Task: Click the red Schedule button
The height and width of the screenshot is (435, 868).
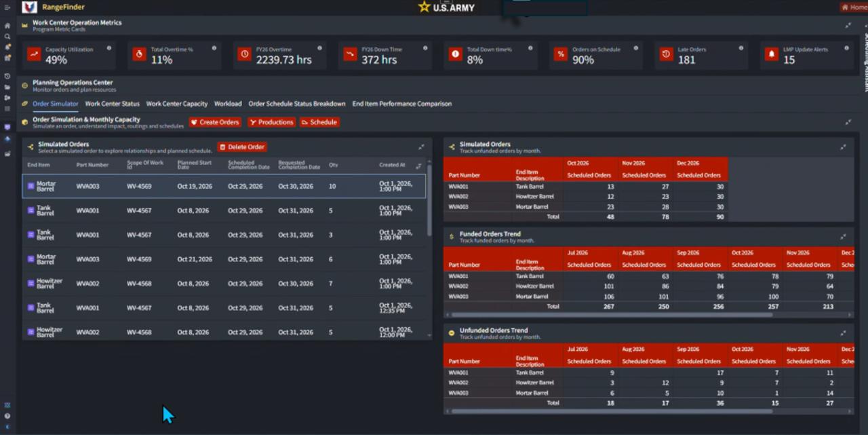Action: click(319, 122)
